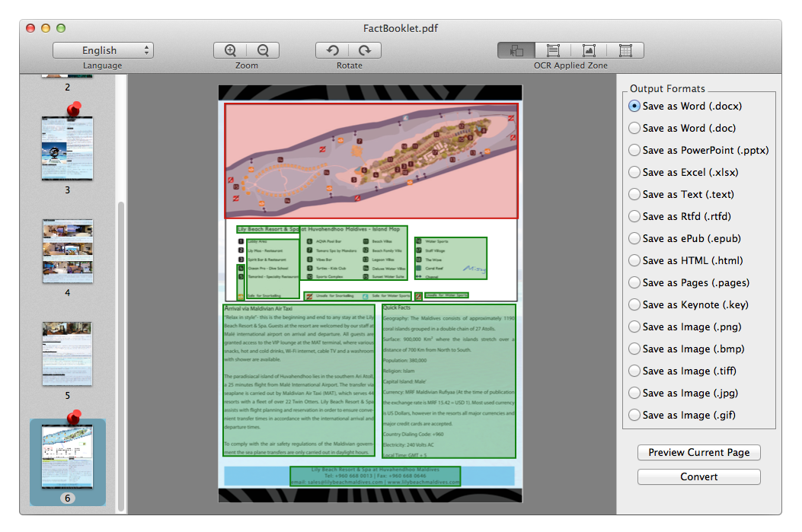This screenshot has width=802, height=532.
Task: Open page 5 thumbnail in sidebar
Action: click(x=67, y=354)
